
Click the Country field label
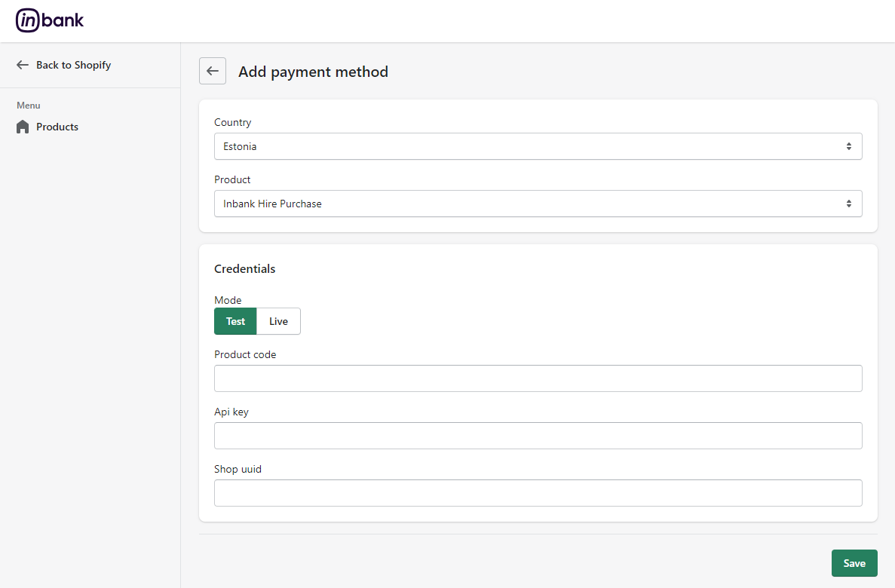pyautogui.click(x=233, y=123)
